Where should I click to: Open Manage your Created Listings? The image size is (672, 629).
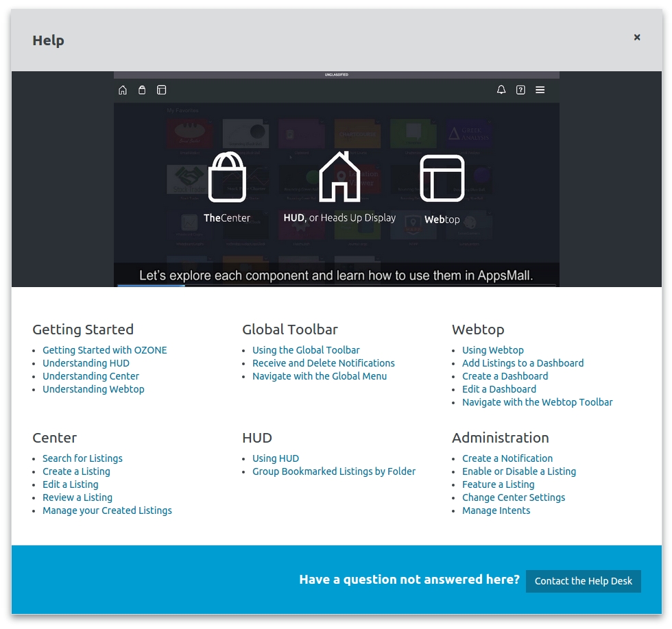(107, 511)
